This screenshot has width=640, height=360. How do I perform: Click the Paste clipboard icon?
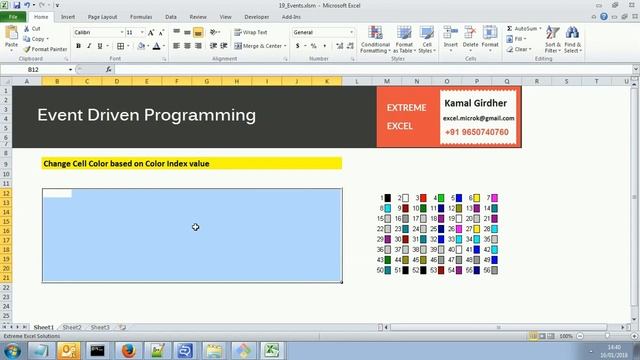point(11,33)
